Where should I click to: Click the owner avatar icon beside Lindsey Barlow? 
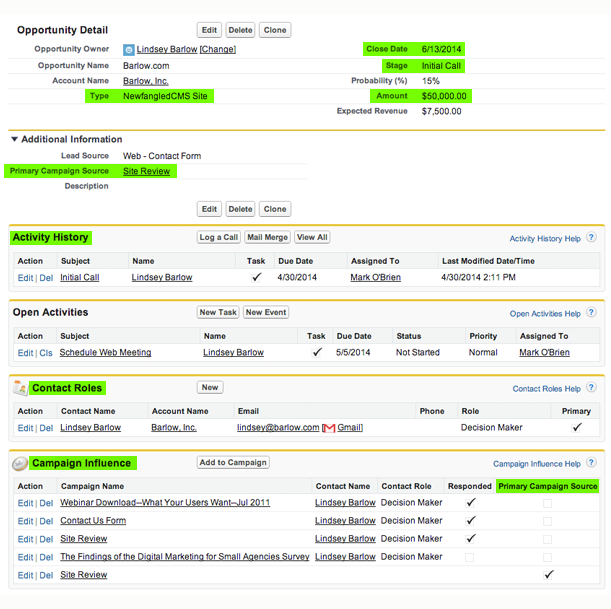click(129, 49)
